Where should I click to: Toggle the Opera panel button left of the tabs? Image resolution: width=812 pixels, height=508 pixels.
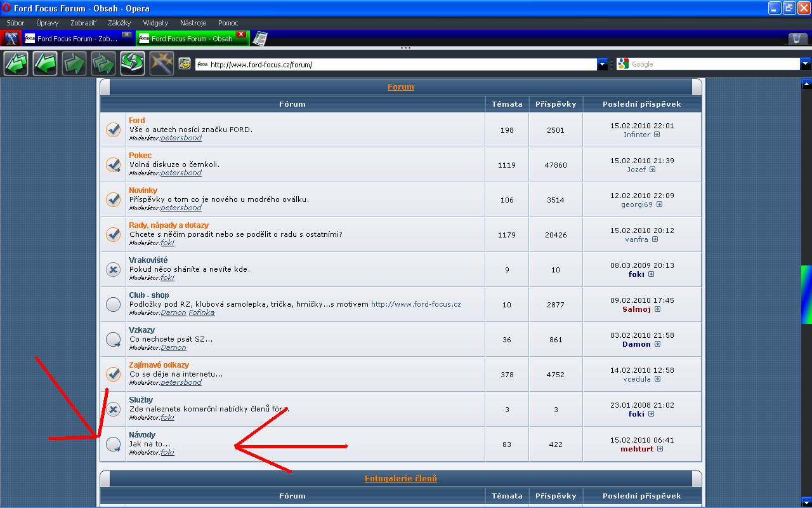point(11,39)
